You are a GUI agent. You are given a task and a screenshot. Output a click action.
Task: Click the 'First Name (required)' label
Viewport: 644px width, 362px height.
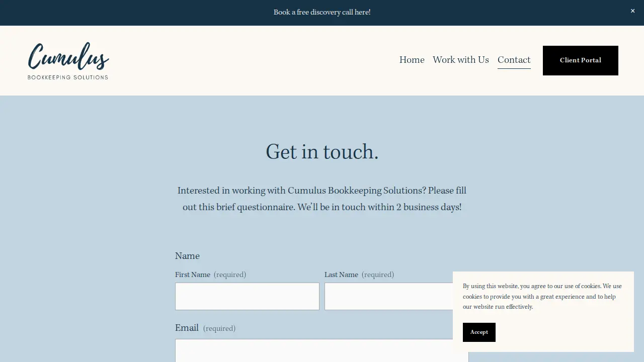[x=211, y=275]
